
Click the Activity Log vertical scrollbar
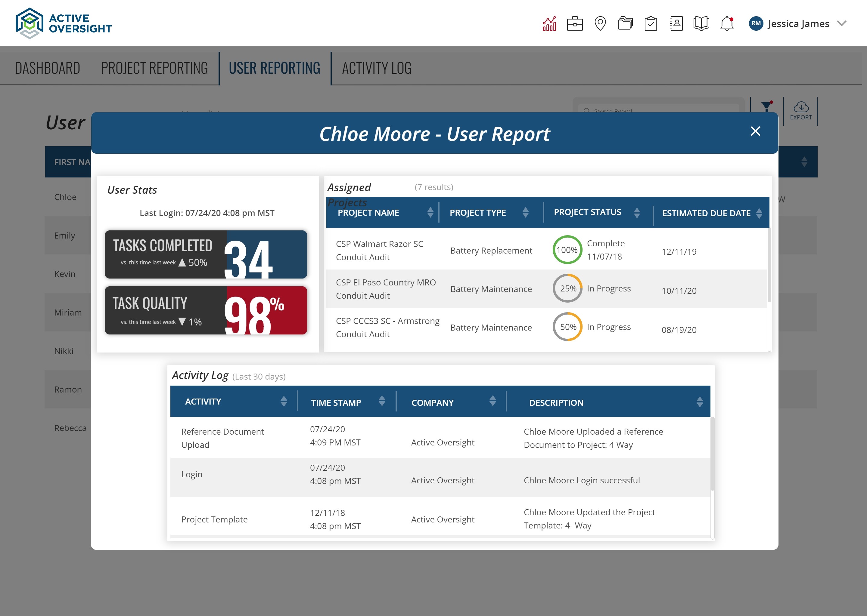point(712,453)
